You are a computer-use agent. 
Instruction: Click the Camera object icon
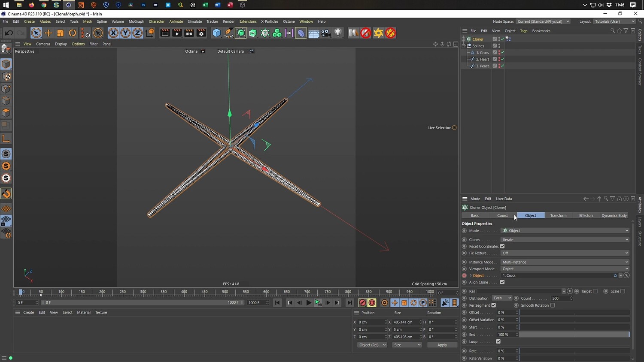tap(326, 33)
